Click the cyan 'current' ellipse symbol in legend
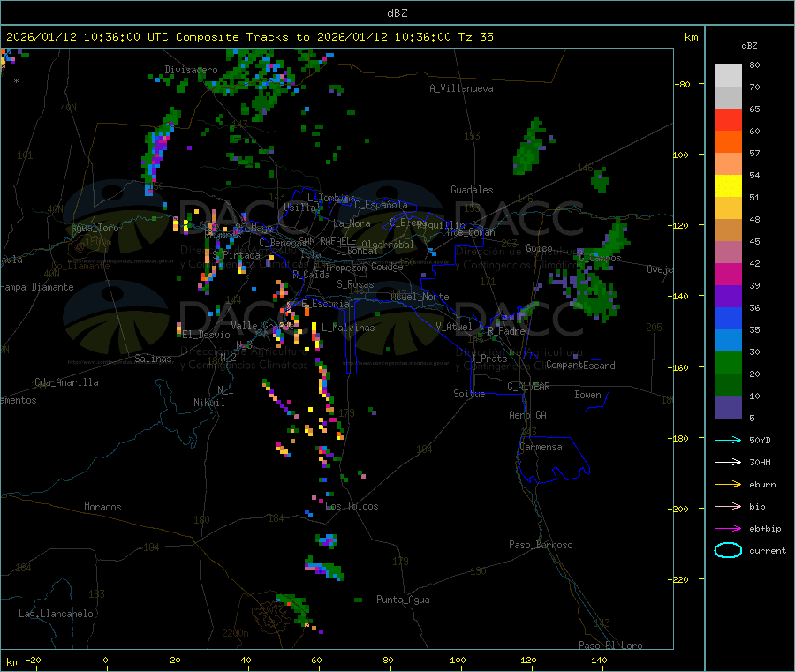795x672 pixels. (x=728, y=550)
